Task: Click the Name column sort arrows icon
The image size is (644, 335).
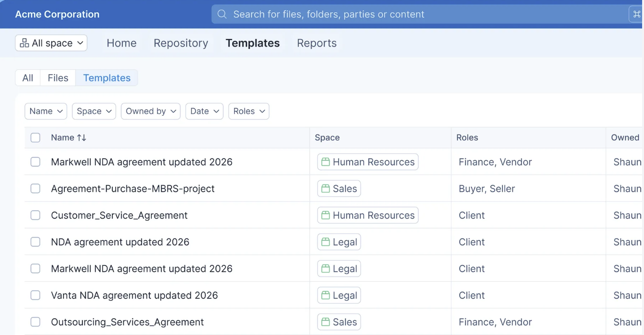Action: (x=82, y=137)
